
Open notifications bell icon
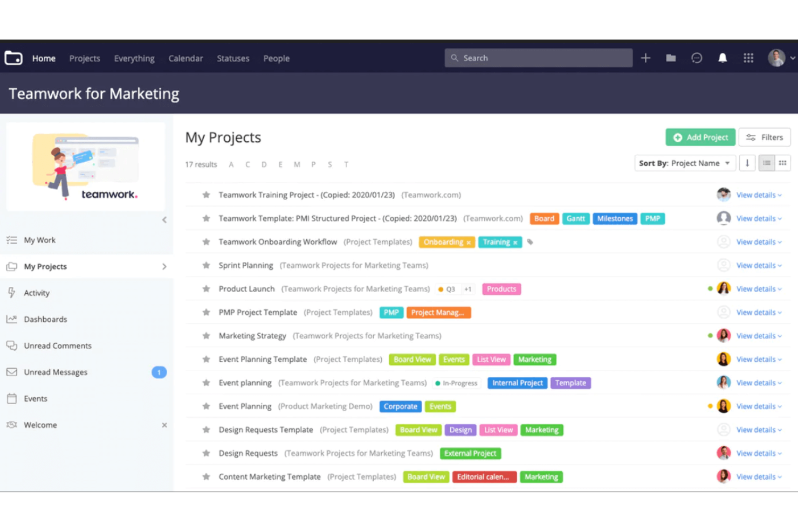point(723,58)
